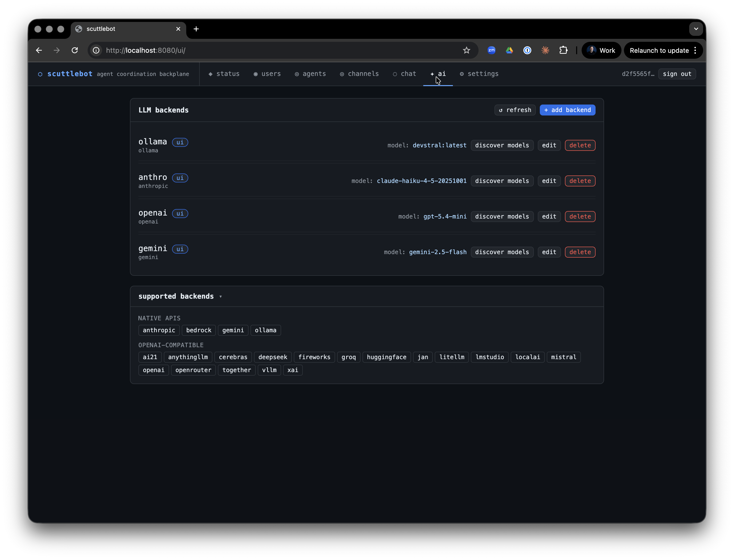This screenshot has height=560, width=734.
Task: Click the xai backend chip
Action: pos(293,370)
